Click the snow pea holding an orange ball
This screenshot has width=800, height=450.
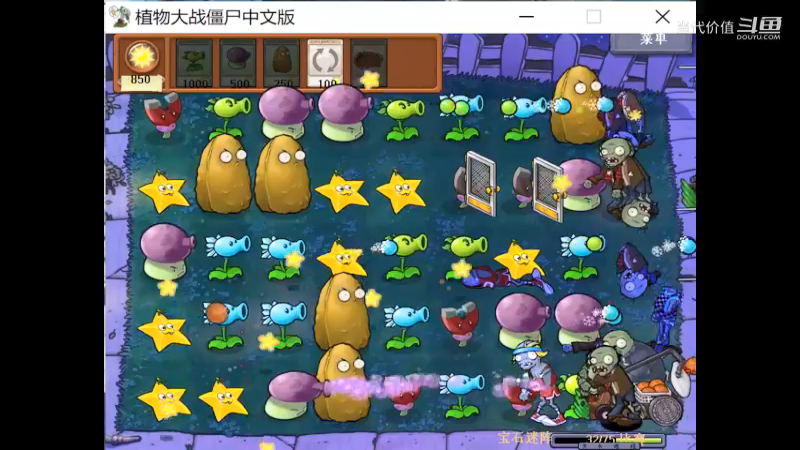[226, 323]
